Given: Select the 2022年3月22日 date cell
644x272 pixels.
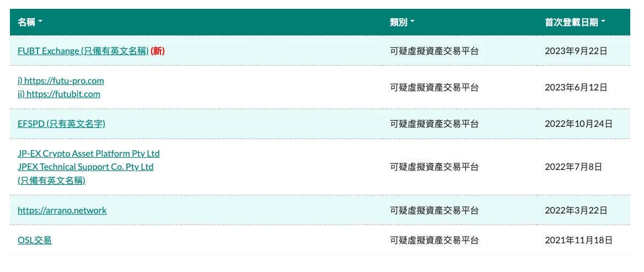Looking at the screenshot, I should click(x=576, y=210).
